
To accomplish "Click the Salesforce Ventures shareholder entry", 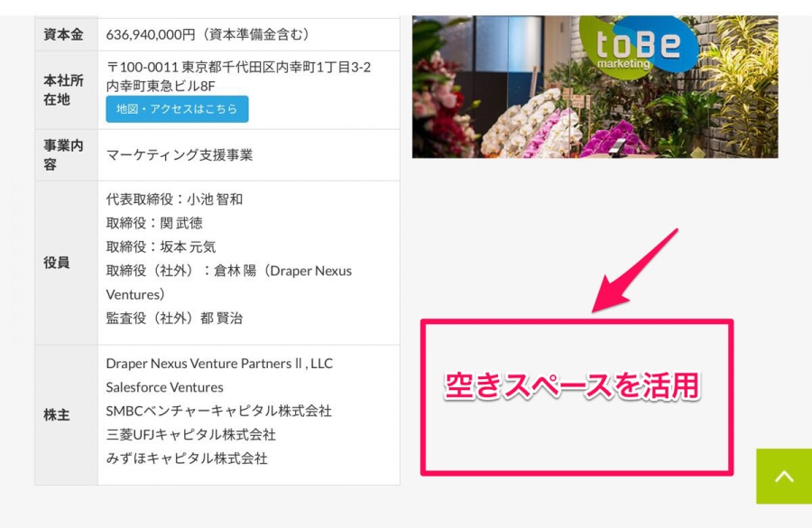I will click(165, 387).
